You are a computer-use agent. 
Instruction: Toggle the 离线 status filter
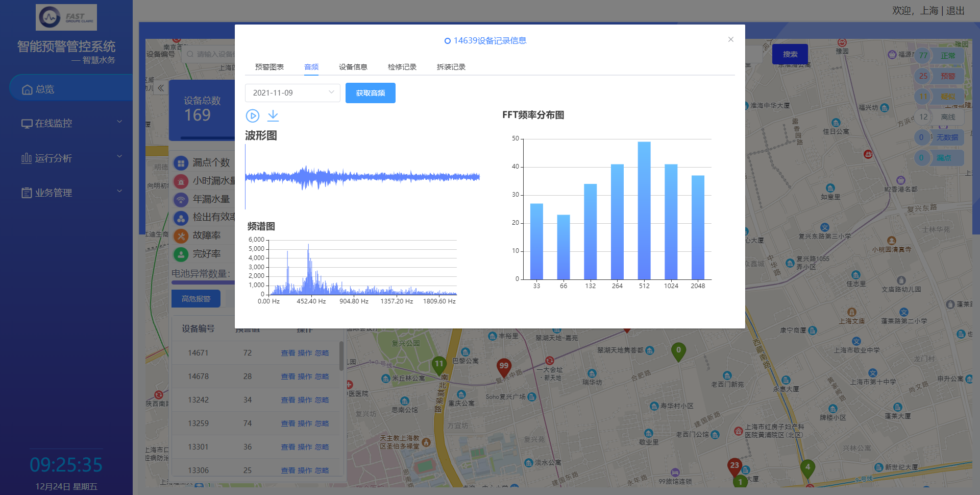(x=947, y=117)
